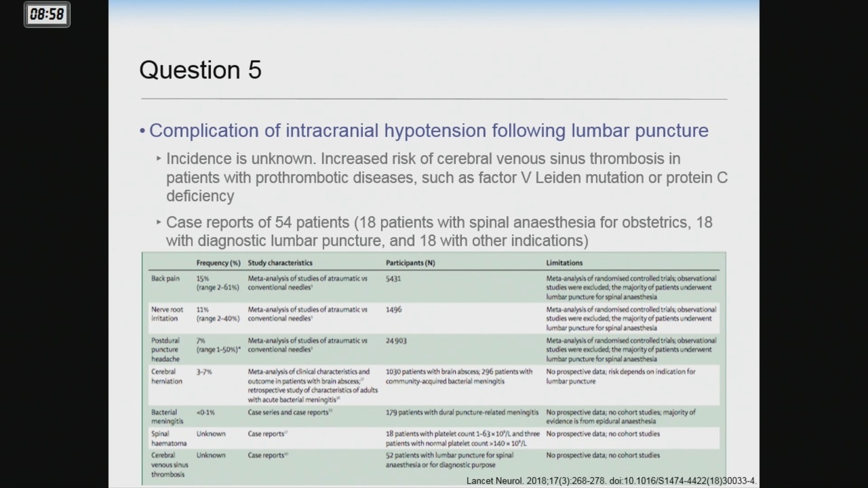
Task: Click "majority of evidence is from epidural anaesthesia" cell
Action: coord(620,416)
